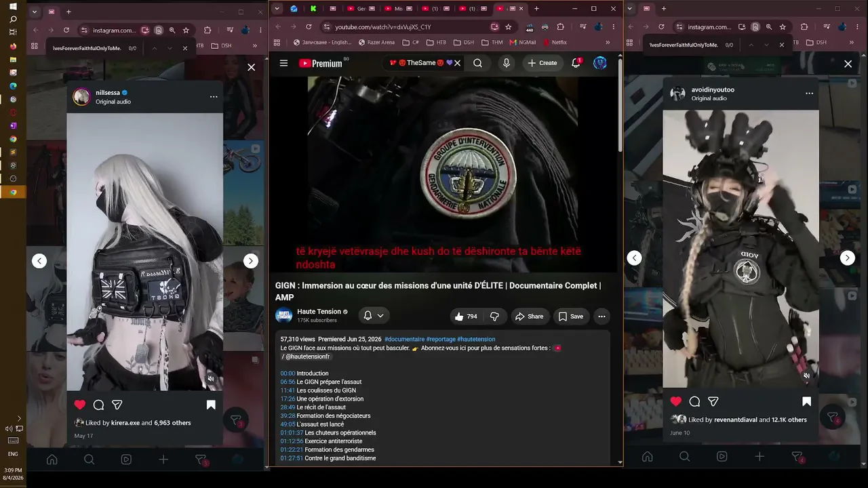Like the GIGN documentary video
Screen dimensions: 868x488
coord(466,317)
